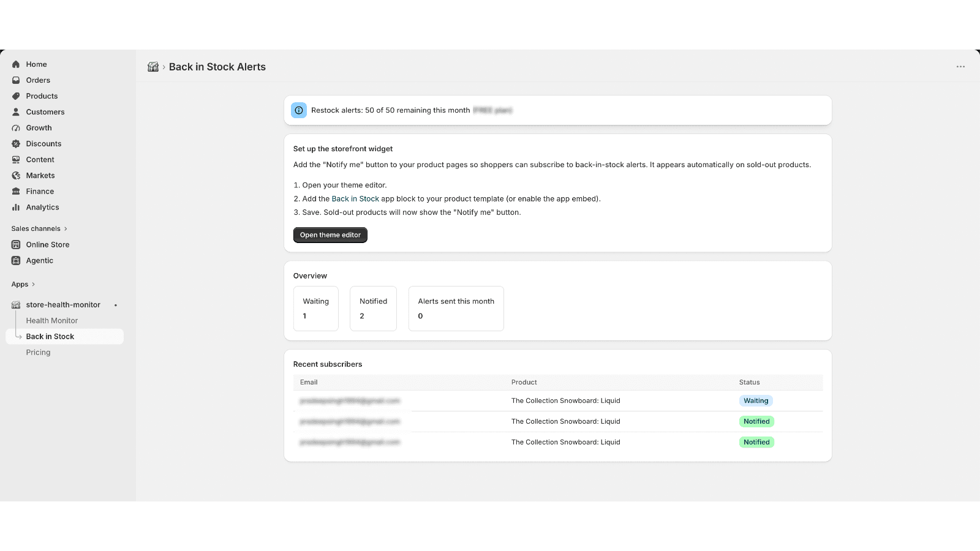
Task: Click the Products tag icon
Action: point(16,96)
